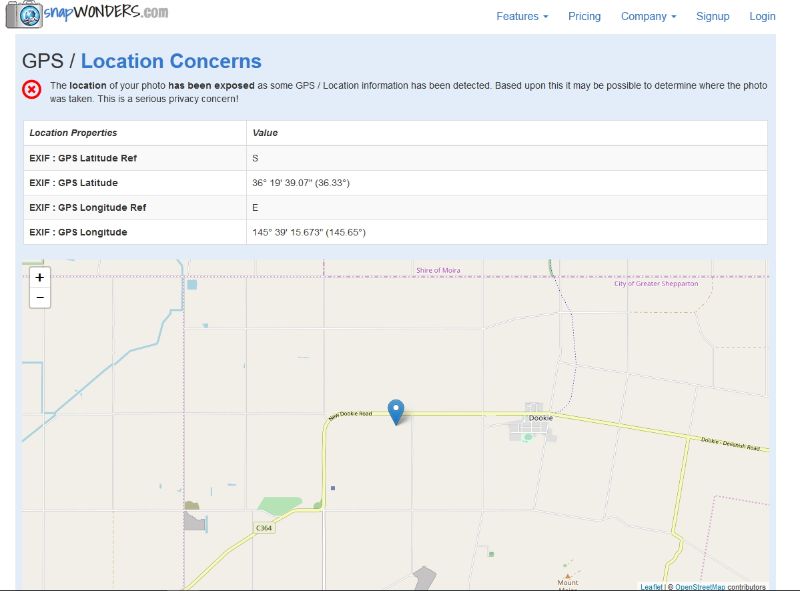Zoom in the map with plus button
The image size is (800, 591).
point(40,278)
